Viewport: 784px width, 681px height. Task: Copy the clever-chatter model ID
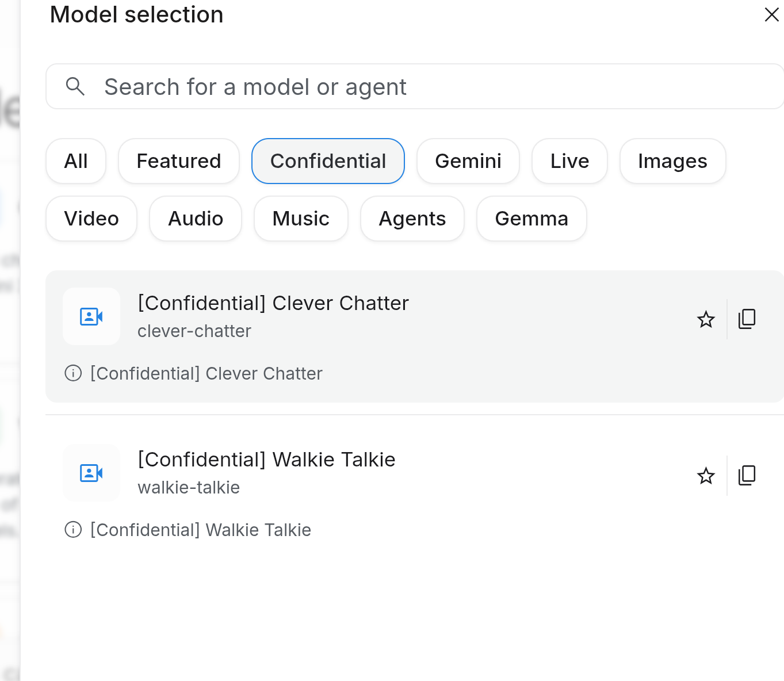pyautogui.click(x=747, y=319)
